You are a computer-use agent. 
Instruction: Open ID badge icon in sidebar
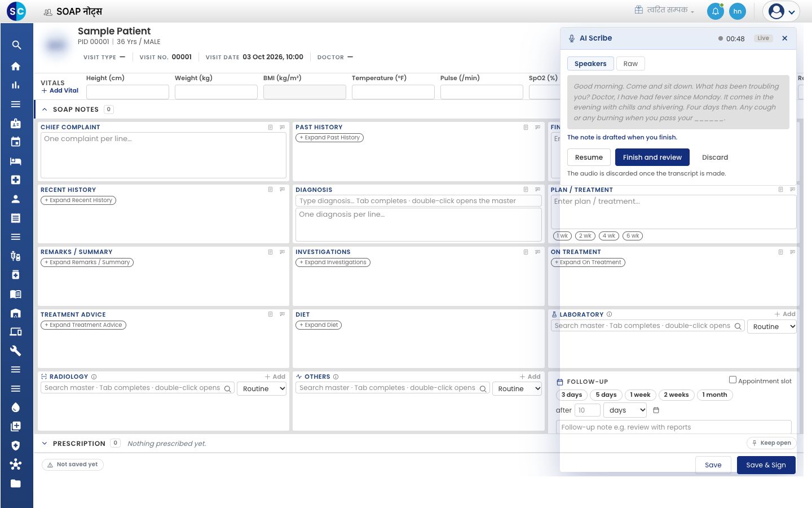coord(16,123)
